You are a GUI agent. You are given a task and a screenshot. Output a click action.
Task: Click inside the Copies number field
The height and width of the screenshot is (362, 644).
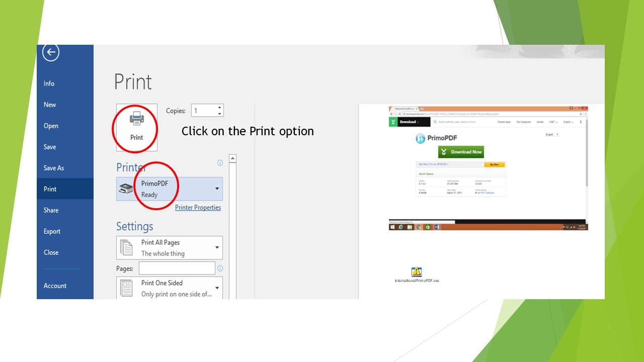[204, 111]
